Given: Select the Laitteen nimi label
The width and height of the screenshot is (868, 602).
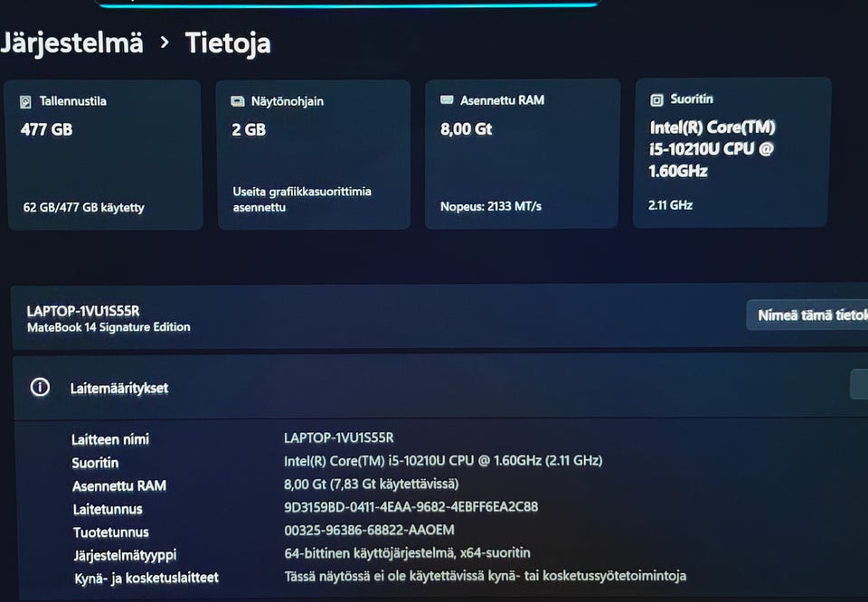Looking at the screenshot, I should click(x=110, y=439).
